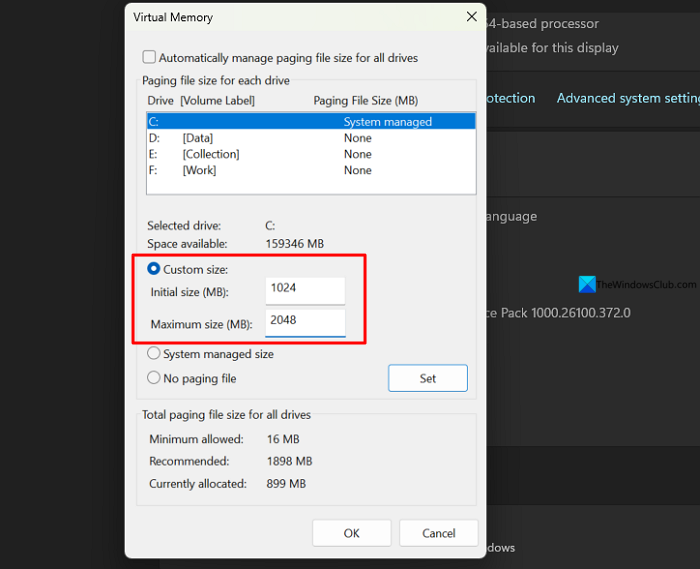Screen dimensions: 700x569
Task: Open Advanced system settings link in Settings window
Action: (x=628, y=98)
